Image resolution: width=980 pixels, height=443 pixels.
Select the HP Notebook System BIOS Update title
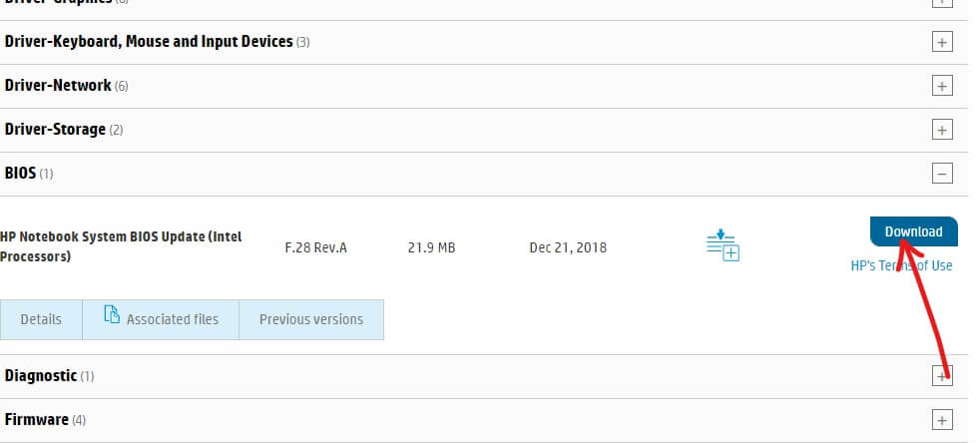tap(121, 246)
